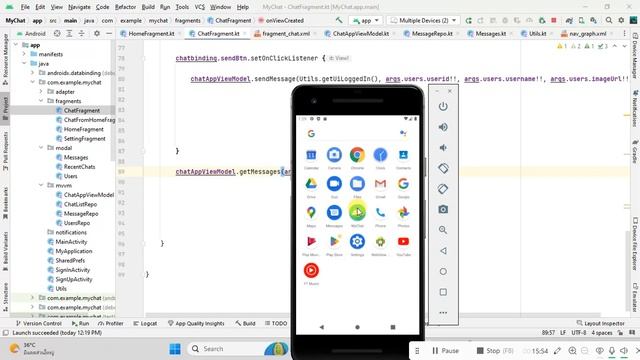
Task: Open Camera app on the phone
Action: pyautogui.click(x=334, y=155)
